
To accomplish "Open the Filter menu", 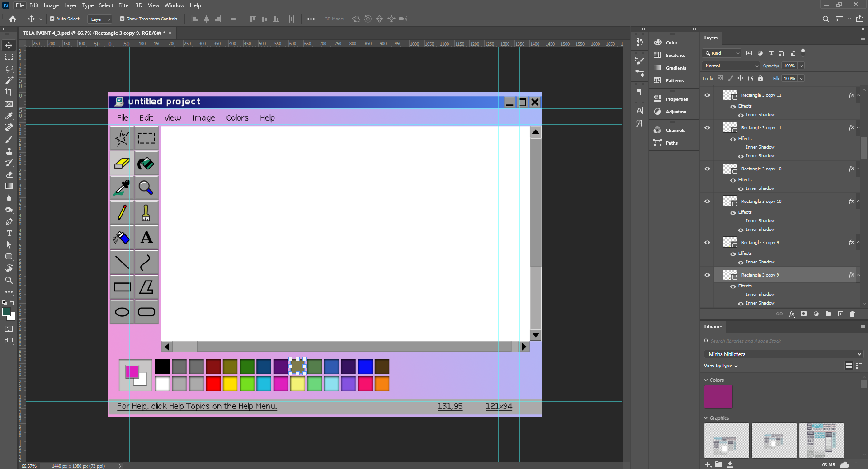I will pyautogui.click(x=124, y=5).
